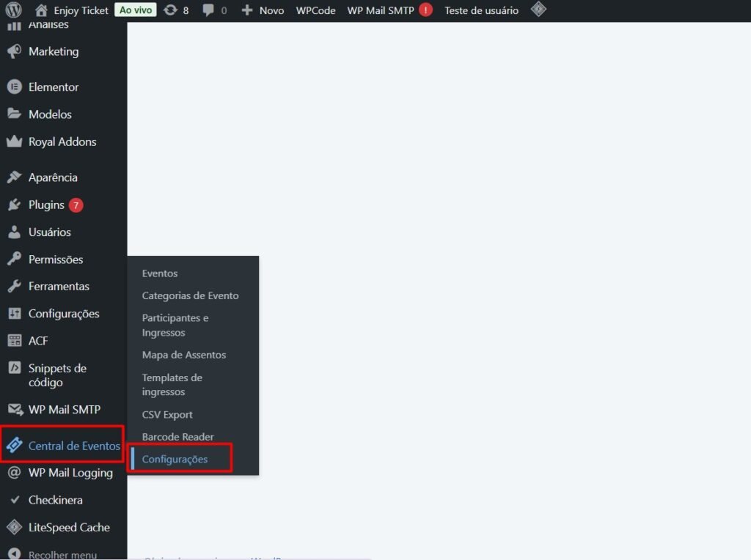Select Configurações in the Eventos submenu
This screenshot has width=751, height=560.
coord(175,459)
